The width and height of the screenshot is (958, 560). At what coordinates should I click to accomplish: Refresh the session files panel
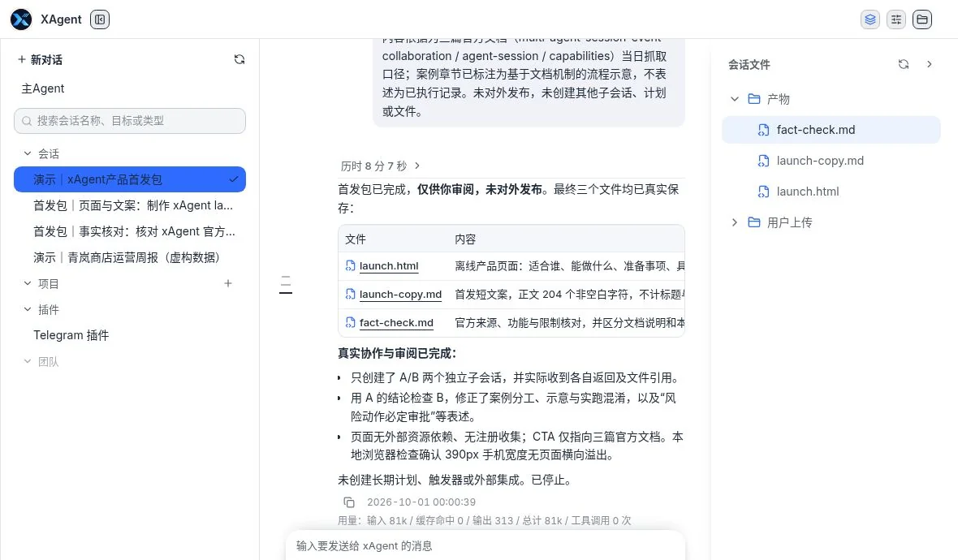pyautogui.click(x=904, y=64)
